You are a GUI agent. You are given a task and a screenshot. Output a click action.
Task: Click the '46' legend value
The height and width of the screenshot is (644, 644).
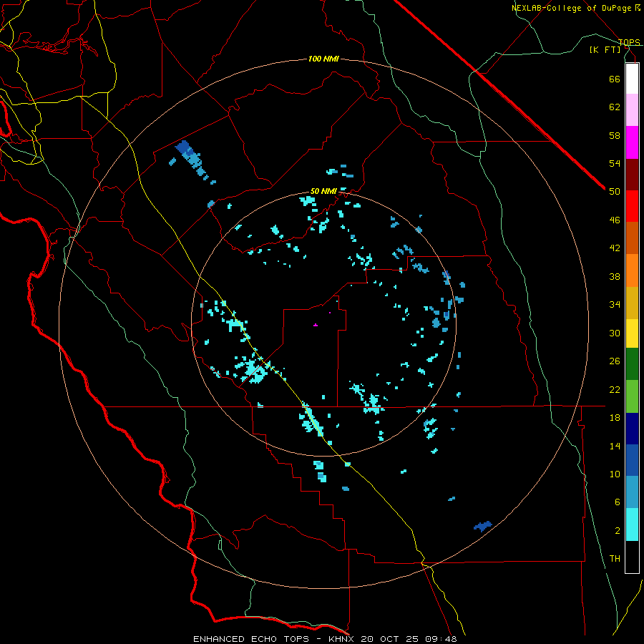615,220
